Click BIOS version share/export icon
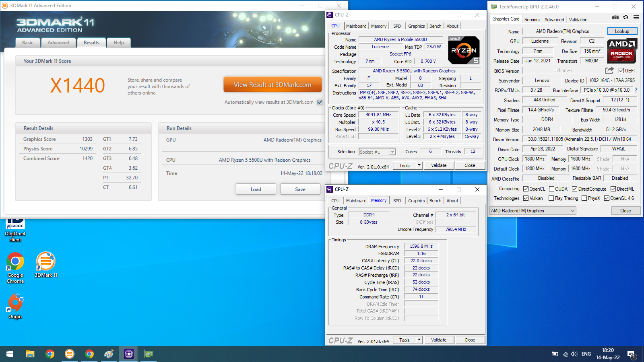The height and width of the screenshot is (362, 644). tap(609, 70)
